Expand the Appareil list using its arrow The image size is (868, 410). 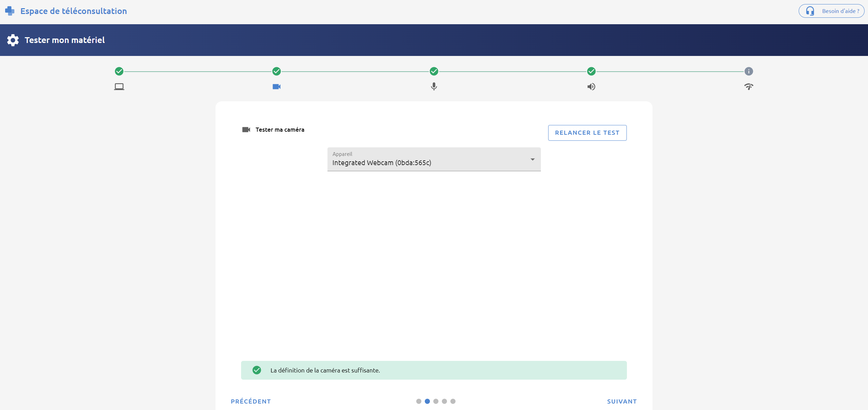[x=533, y=159]
